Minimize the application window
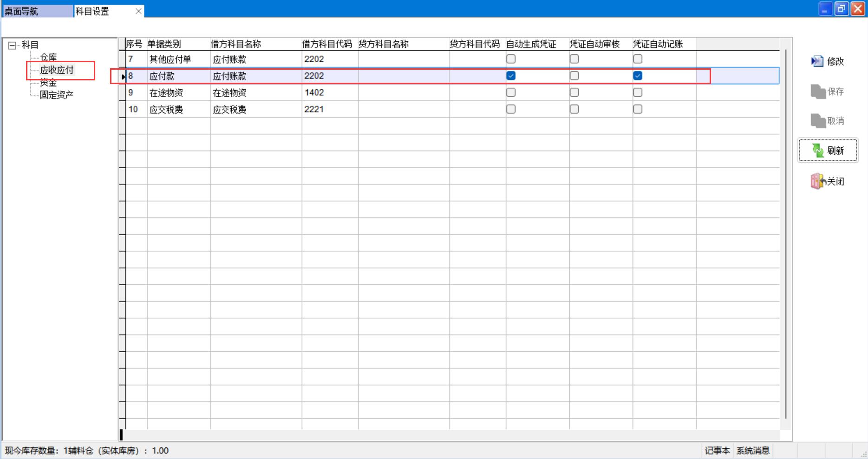The width and height of the screenshot is (868, 459). tap(825, 9)
